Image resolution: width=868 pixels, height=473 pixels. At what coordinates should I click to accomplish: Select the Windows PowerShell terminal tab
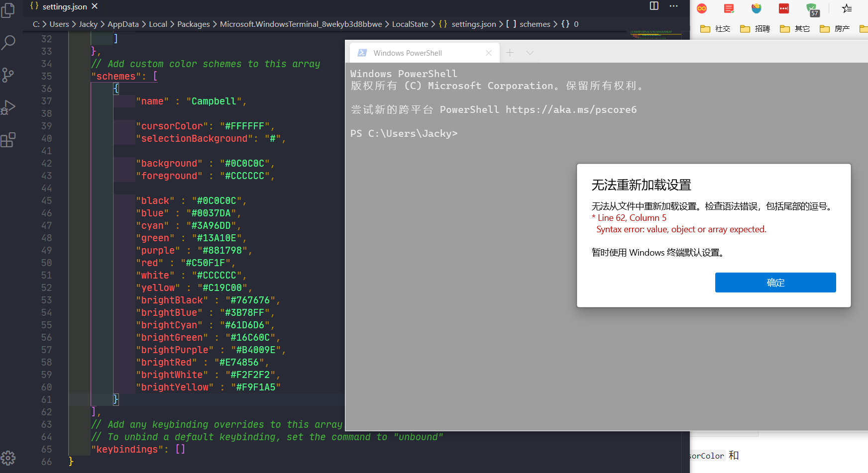(424, 53)
